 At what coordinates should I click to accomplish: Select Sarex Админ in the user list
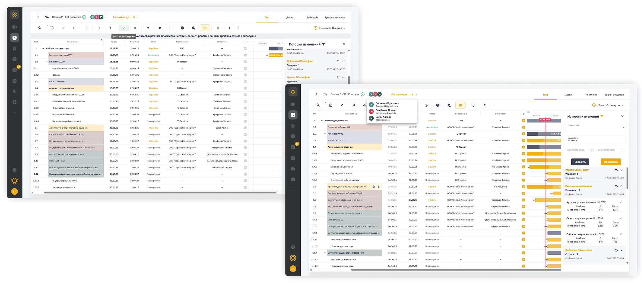point(383,118)
